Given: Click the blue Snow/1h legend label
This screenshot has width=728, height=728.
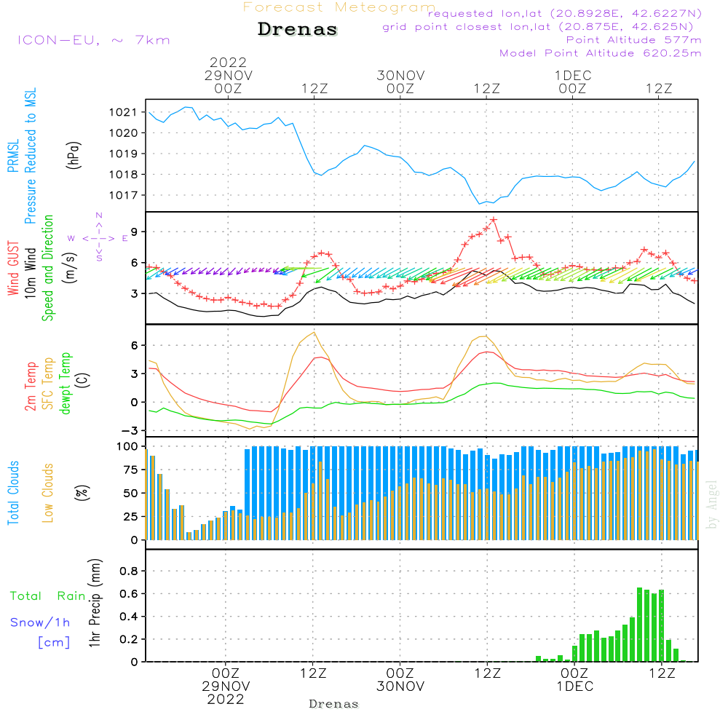Looking at the screenshot, I should click(x=41, y=622).
